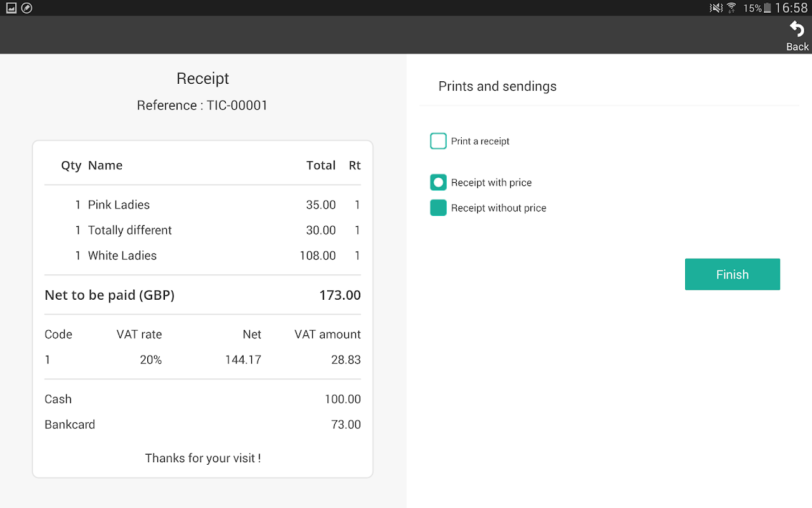
Task: Tap the muted sound status icon
Action: 716,8
